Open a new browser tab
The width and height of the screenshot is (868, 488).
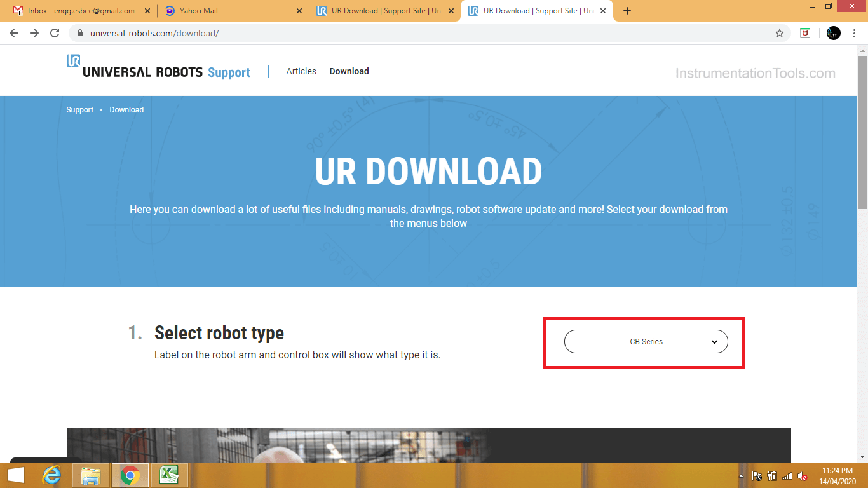pyautogui.click(x=627, y=11)
